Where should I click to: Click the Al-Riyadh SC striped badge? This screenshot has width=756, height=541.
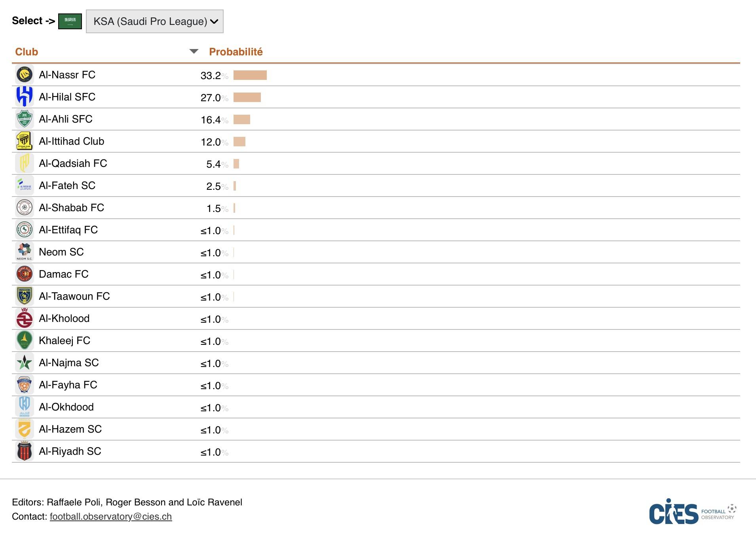(x=25, y=451)
